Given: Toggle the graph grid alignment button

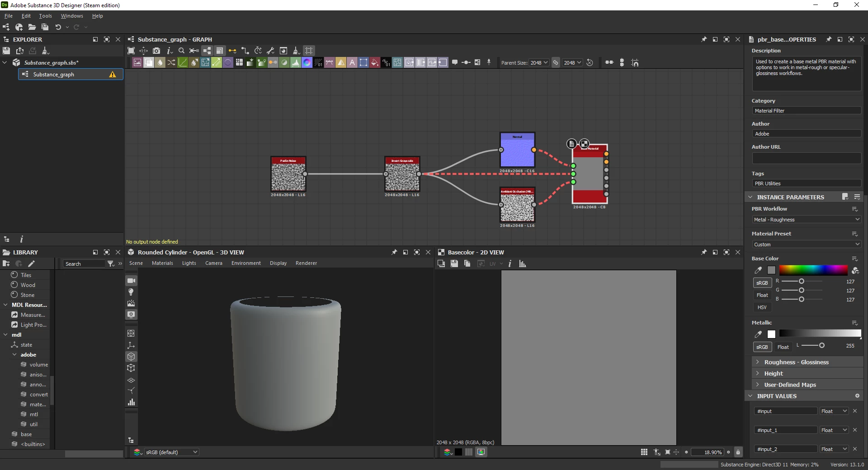Looking at the screenshot, I should click(x=309, y=51).
